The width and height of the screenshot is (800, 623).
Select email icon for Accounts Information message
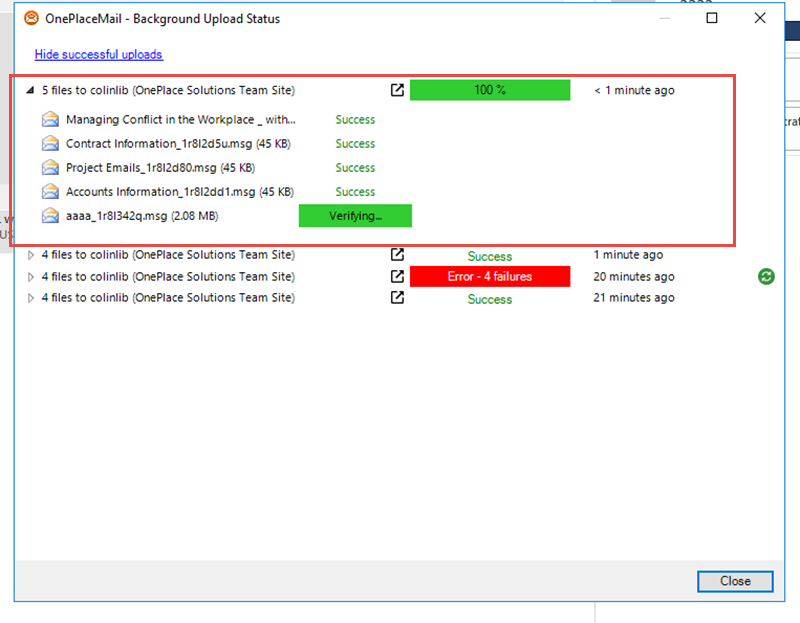[x=50, y=191]
